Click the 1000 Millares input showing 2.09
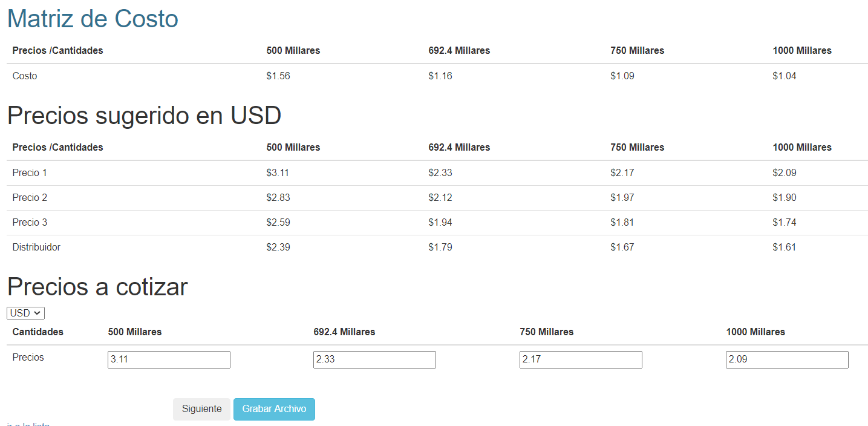The width and height of the screenshot is (868, 426). click(x=787, y=359)
